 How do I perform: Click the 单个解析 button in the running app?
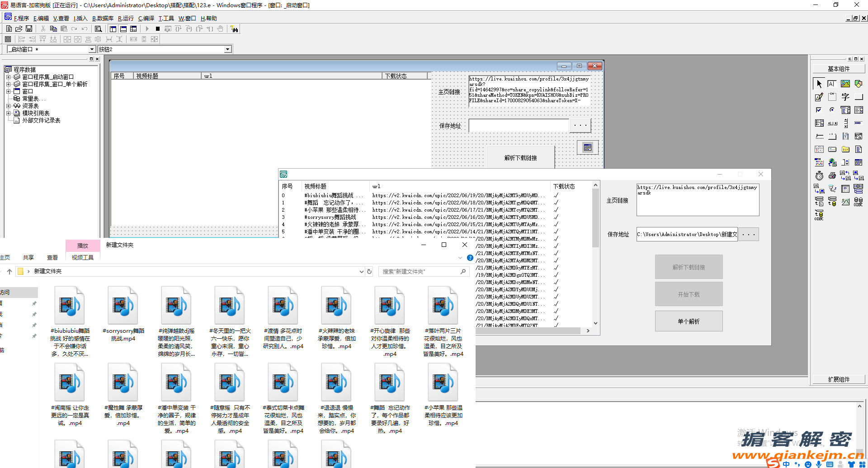click(689, 321)
